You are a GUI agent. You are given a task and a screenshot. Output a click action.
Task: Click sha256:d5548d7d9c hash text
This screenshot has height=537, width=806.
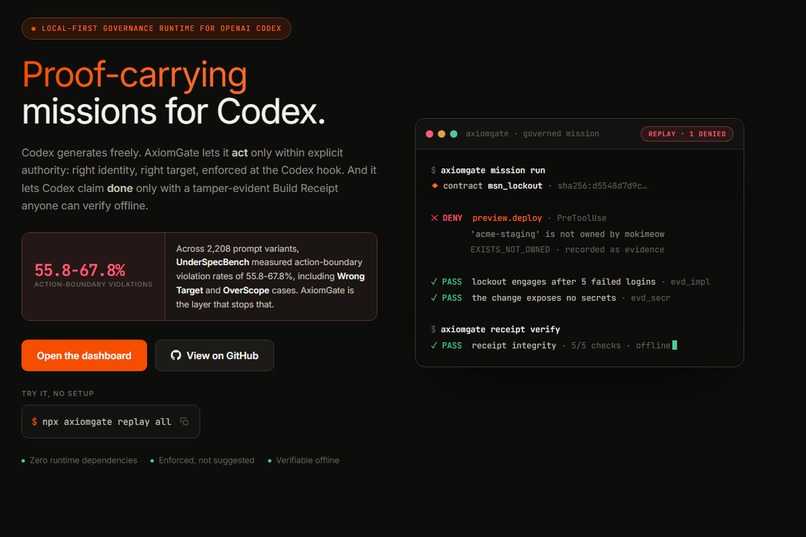(602, 186)
